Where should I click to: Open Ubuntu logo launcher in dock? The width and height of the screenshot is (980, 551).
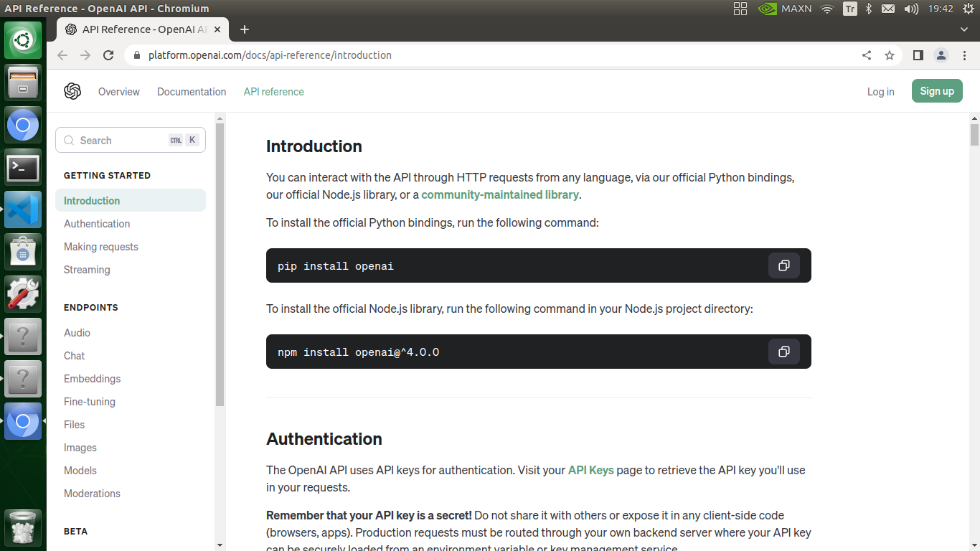(23, 39)
